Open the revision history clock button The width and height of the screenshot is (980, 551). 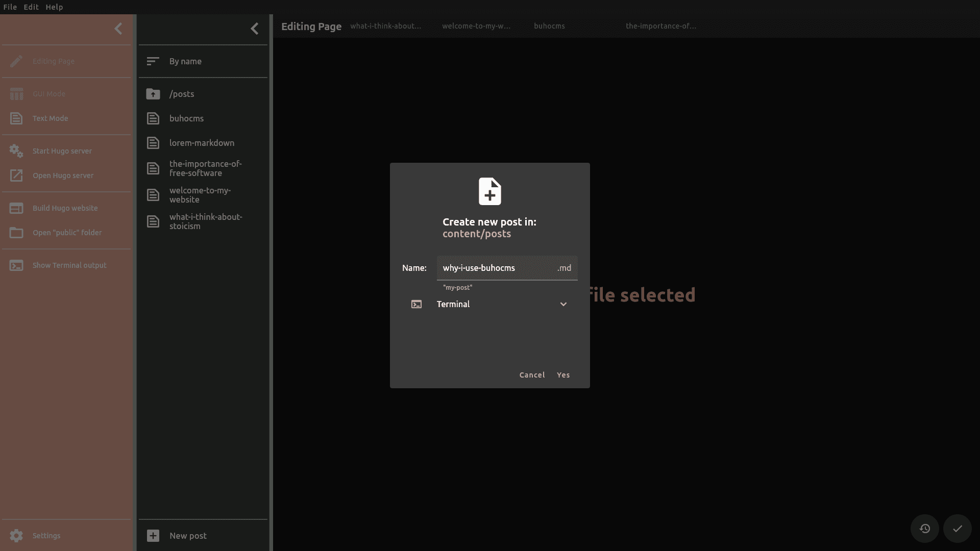[x=925, y=529]
